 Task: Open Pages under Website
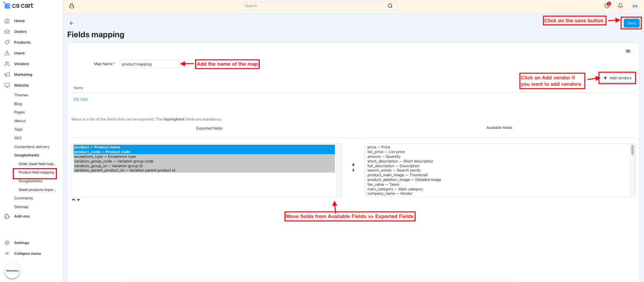[20, 112]
